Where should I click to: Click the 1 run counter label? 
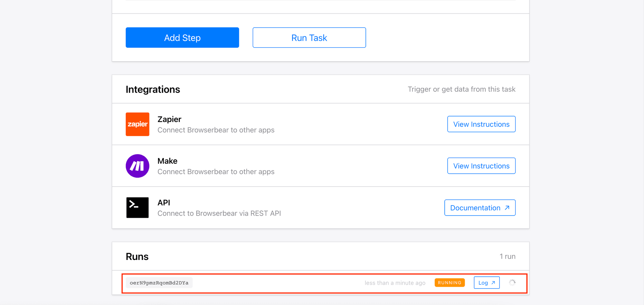point(507,256)
